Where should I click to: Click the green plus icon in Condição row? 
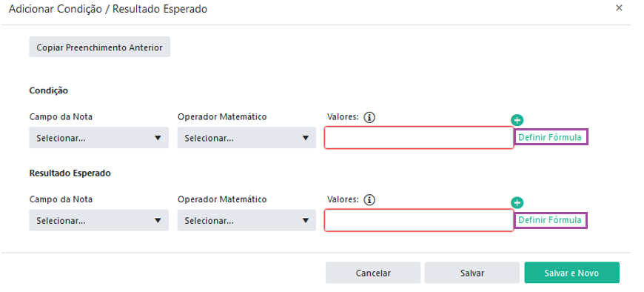(517, 120)
